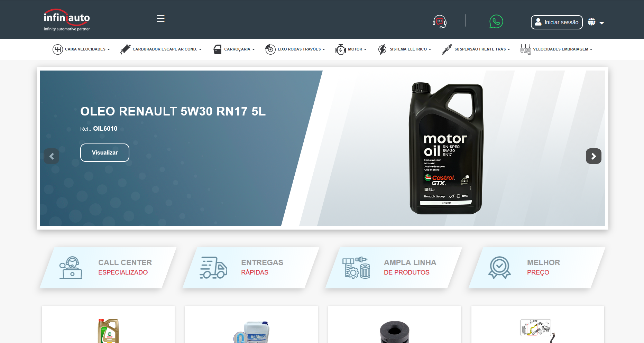Open the Sistema Elétrico menu
This screenshot has height=343, width=644.
point(405,49)
